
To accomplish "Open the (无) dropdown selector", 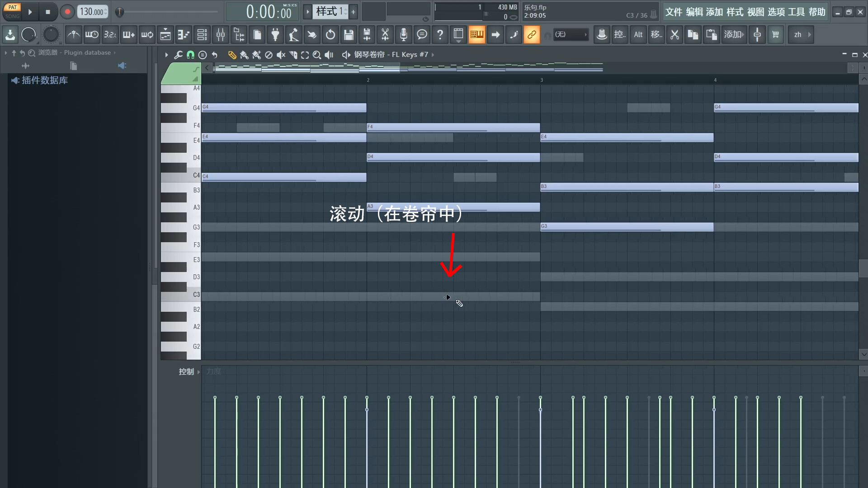I will 571,34.
